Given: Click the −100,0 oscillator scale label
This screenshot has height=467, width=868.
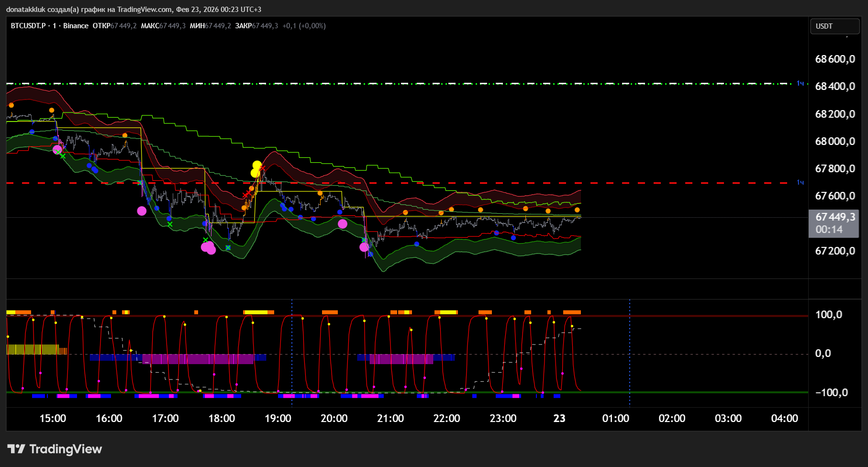Looking at the screenshot, I should pos(832,393).
